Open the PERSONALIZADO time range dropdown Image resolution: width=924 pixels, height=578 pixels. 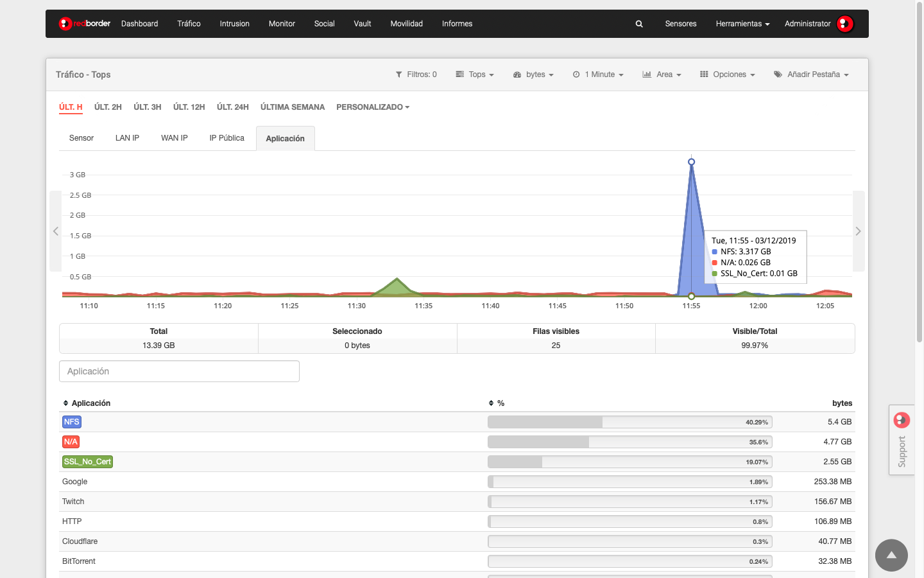pos(373,107)
